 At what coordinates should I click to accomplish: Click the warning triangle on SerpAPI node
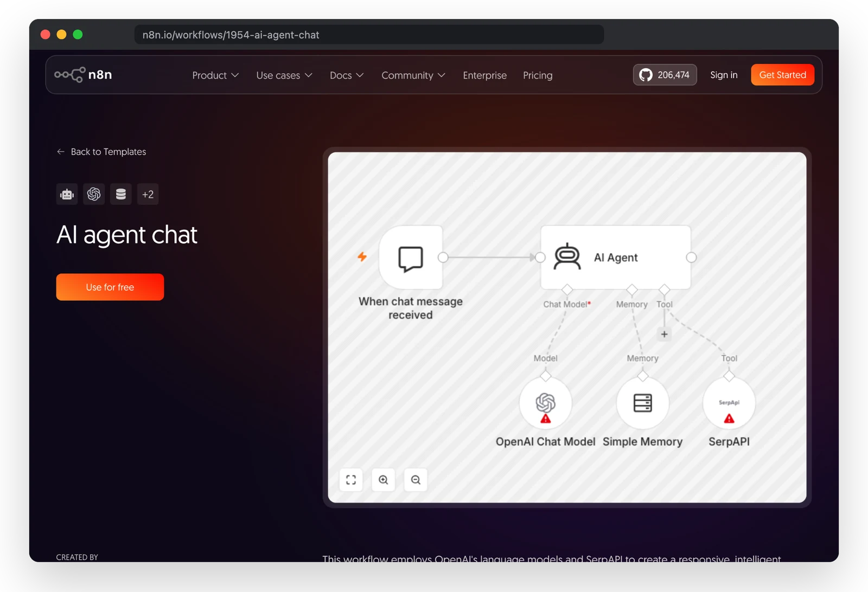coord(729,419)
